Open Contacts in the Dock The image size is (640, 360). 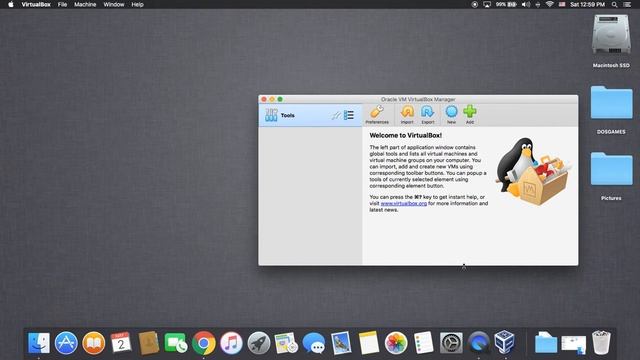tap(149, 343)
